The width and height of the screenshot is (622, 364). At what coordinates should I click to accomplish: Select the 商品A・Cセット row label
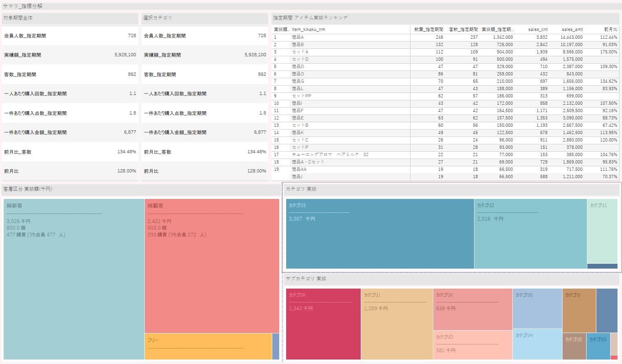click(308, 162)
